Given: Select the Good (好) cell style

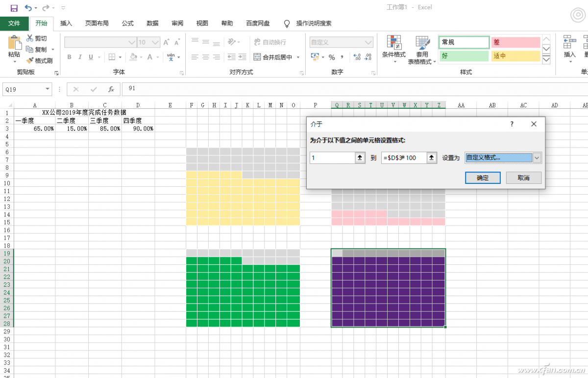Looking at the screenshot, I should click(464, 56).
